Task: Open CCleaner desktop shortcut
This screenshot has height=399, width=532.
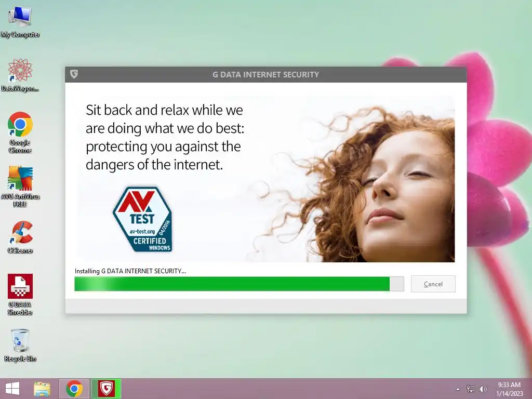Action: tap(20, 237)
